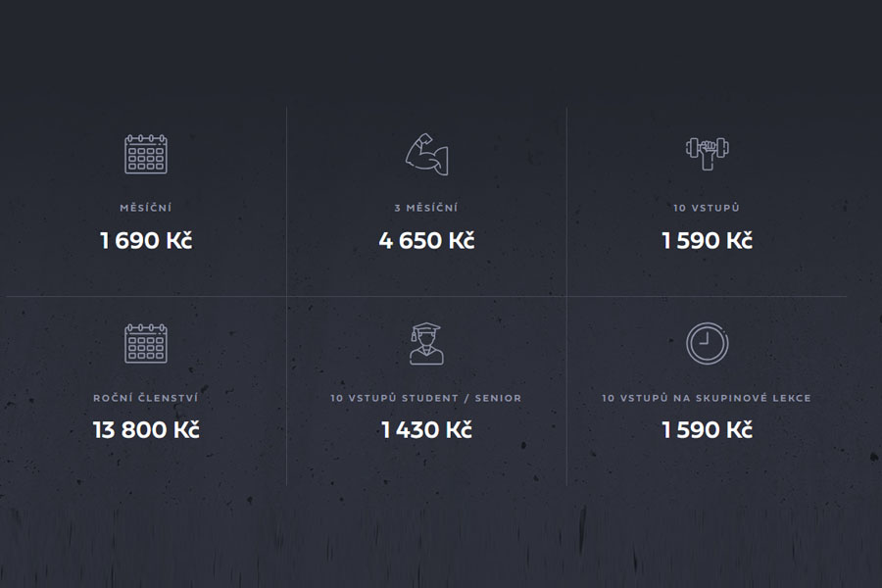
Task: Click the 1 590 Kč price under skupinové lekce
Action: [x=707, y=430]
